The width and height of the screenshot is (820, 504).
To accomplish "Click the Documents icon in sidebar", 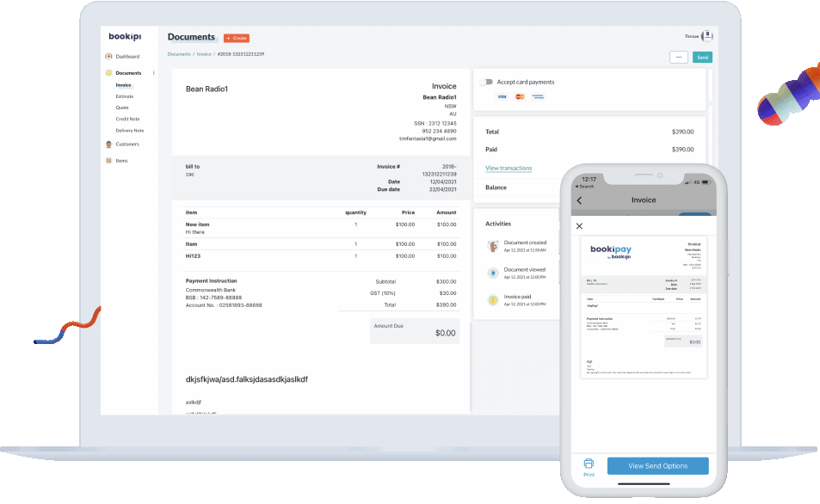I will pyautogui.click(x=108, y=72).
